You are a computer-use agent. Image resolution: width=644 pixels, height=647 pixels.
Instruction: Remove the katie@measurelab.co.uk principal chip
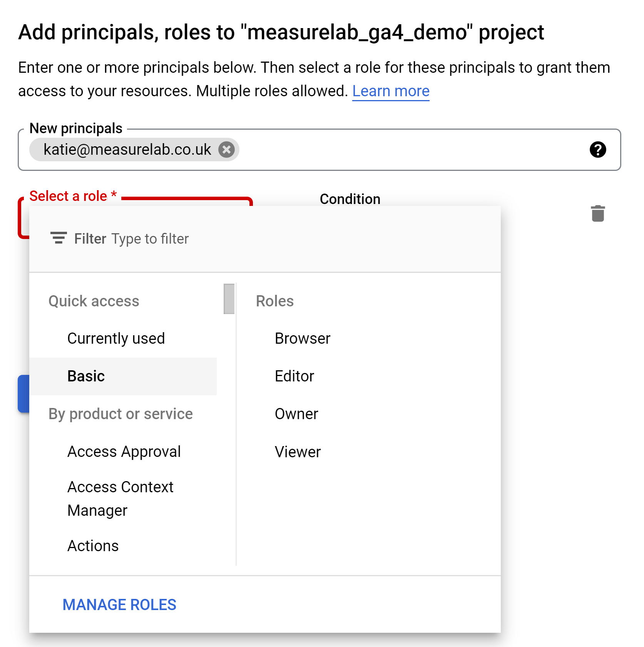226,150
